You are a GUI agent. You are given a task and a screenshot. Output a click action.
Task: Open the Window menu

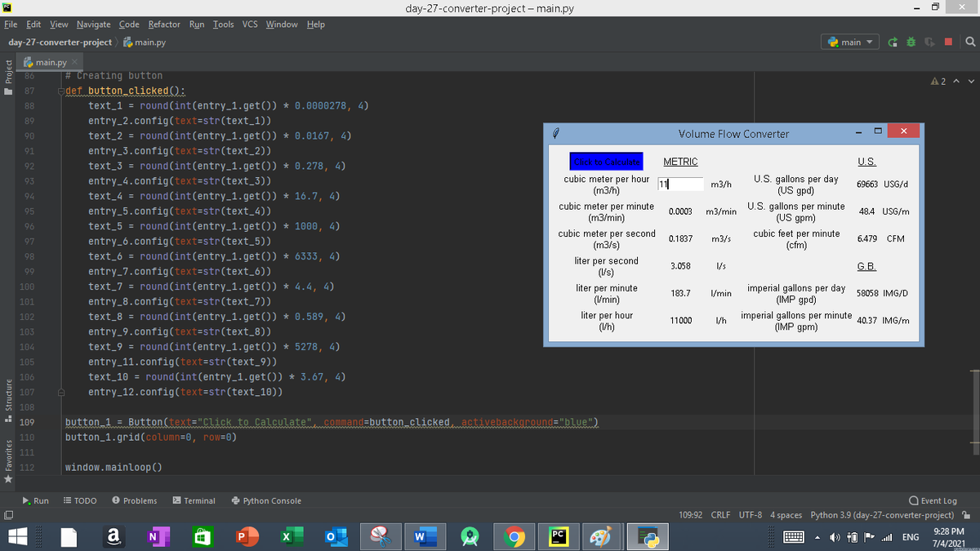(282, 24)
